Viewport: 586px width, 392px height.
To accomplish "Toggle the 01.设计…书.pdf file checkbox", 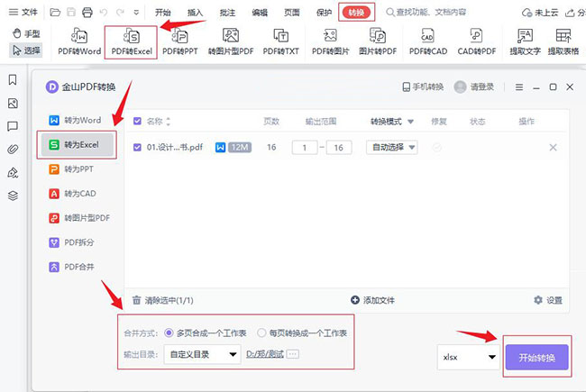I will coord(137,147).
